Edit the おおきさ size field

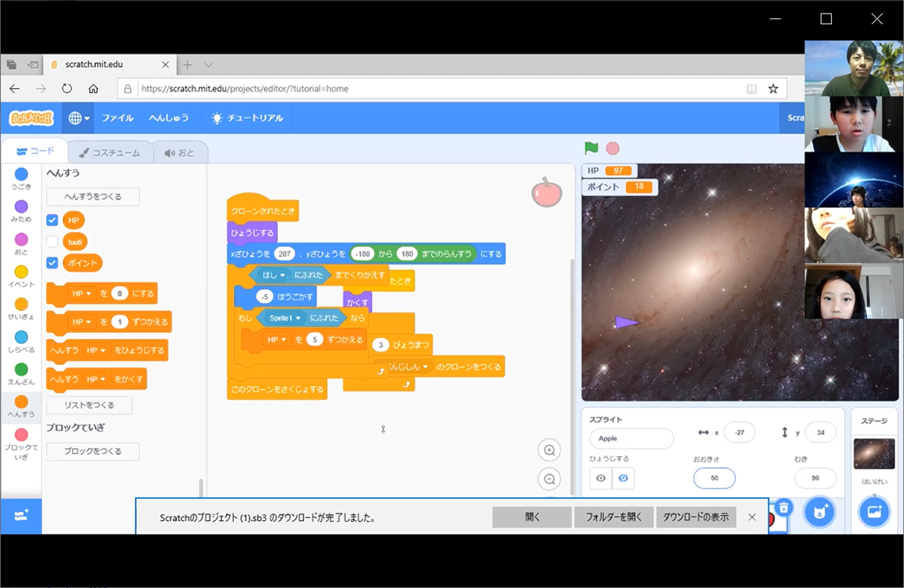(x=714, y=478)
